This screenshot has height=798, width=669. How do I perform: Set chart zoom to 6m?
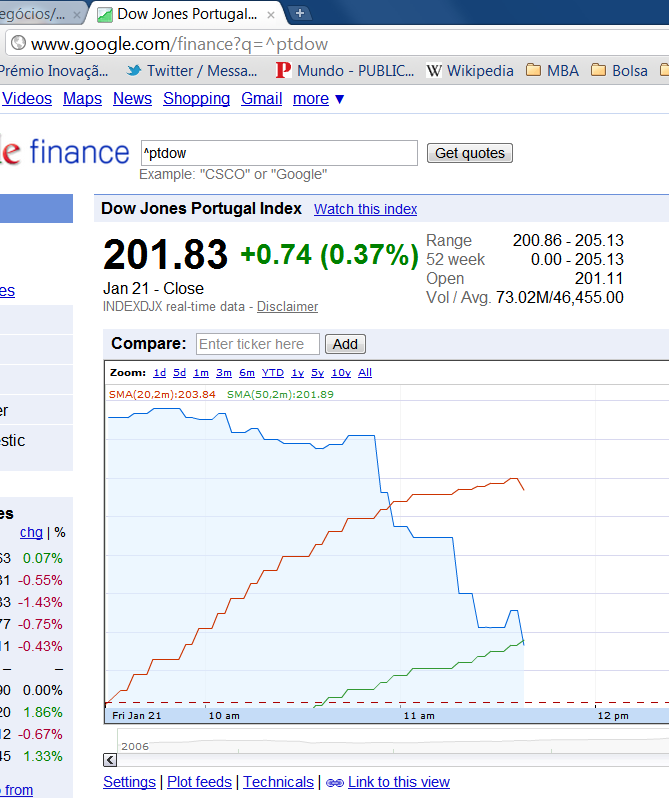(x=247, y=373)
